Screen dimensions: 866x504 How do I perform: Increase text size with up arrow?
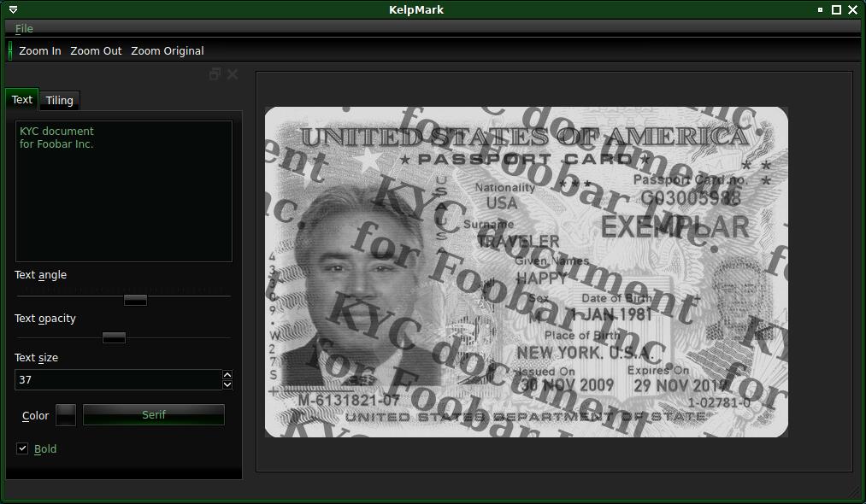coord(227,375)
